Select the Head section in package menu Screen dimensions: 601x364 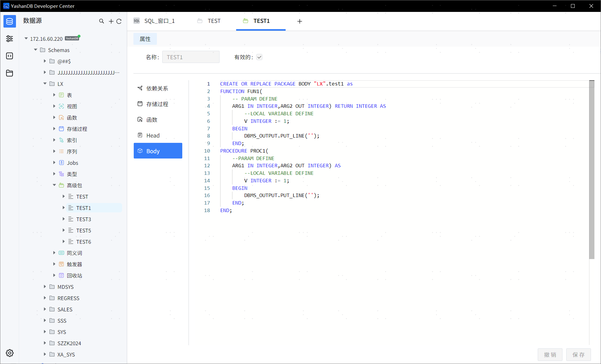[x=153, y=135]
